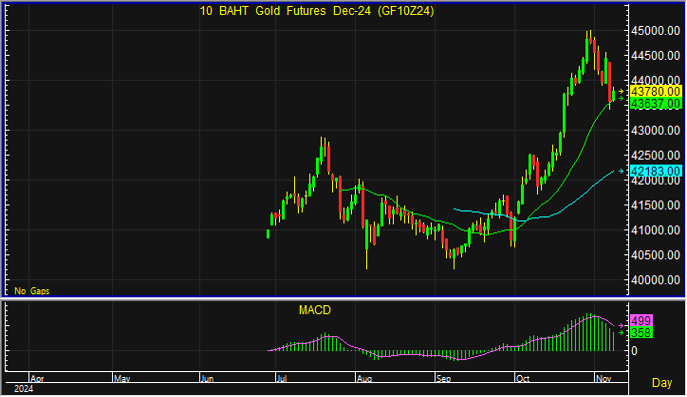Click the Sep marker on time axis
Screen dimensions: 687x397
444,378
